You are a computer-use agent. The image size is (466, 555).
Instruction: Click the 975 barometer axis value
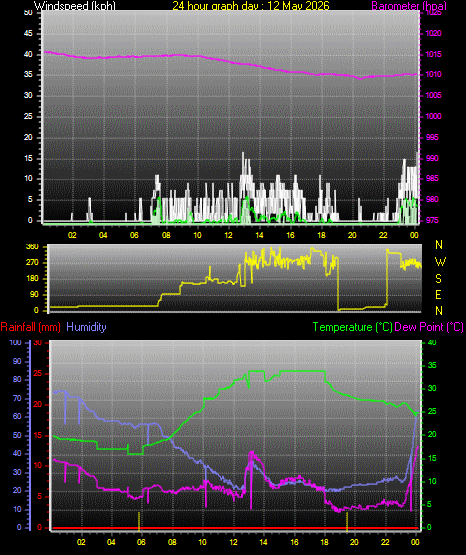tap(432, 220)
